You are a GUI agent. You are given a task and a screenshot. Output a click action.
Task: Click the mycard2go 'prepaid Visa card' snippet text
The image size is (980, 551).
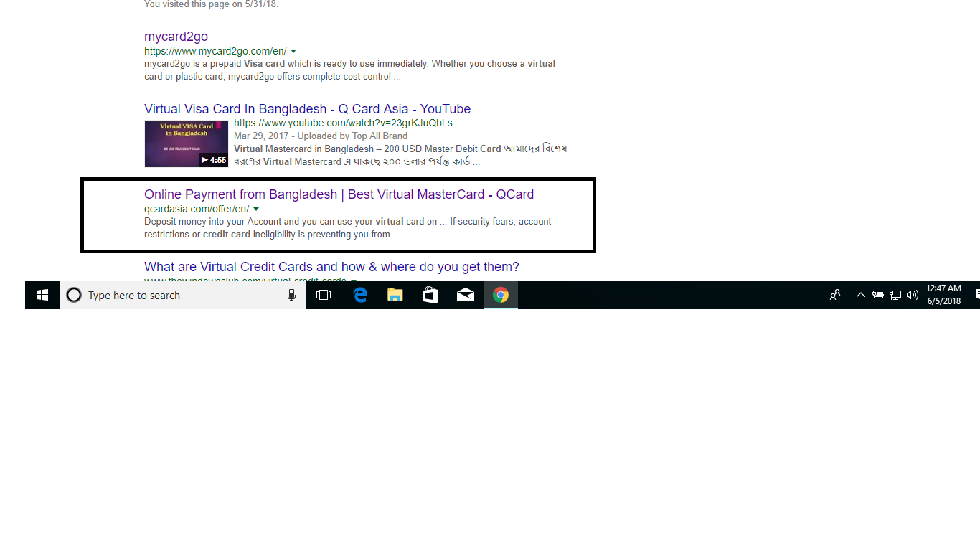point(350,70)
